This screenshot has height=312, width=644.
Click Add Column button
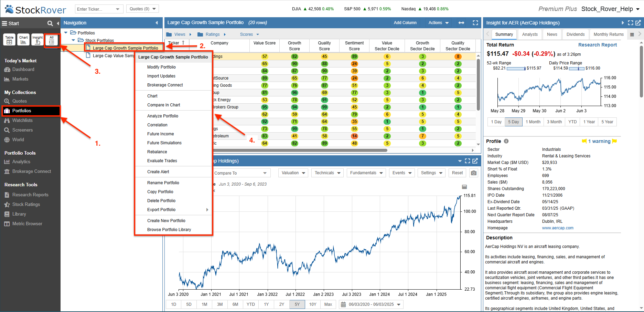click(x=405, y=23)
